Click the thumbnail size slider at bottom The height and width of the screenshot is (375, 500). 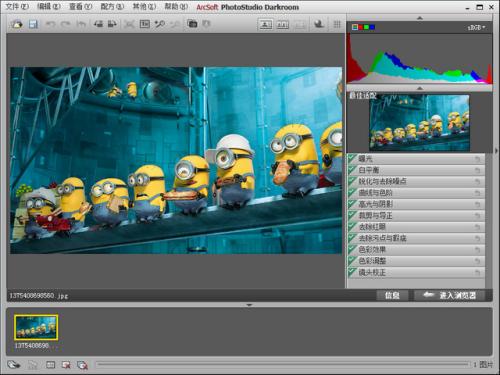(282, 365)
